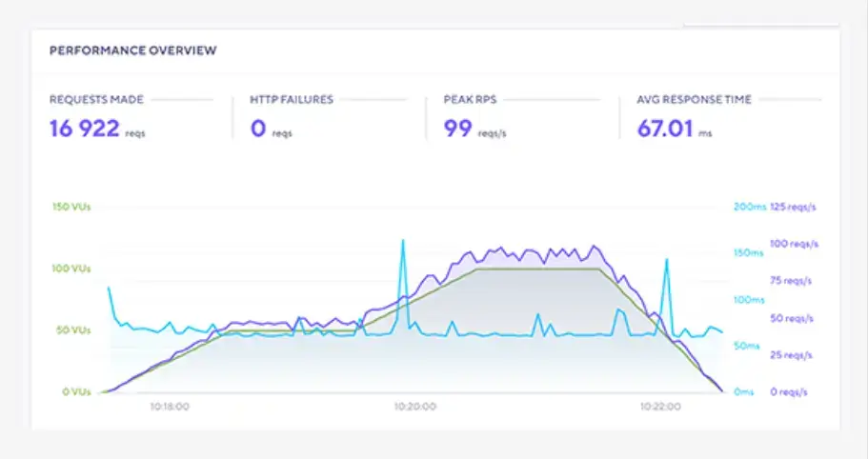The height and width of the screenshot is (459, 868).
Task: Click the 100ms axis label
Action: (x=749, y=300)
